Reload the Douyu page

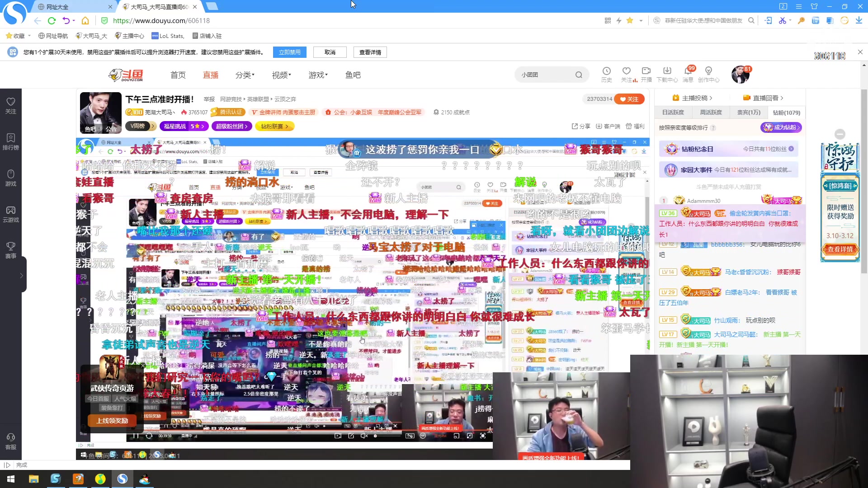point(52,21)
